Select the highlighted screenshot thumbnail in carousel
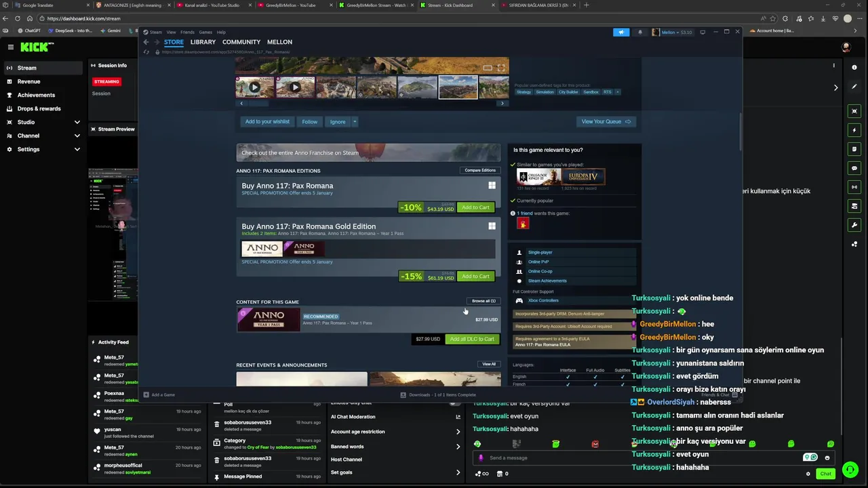 (x=458, y=87)
